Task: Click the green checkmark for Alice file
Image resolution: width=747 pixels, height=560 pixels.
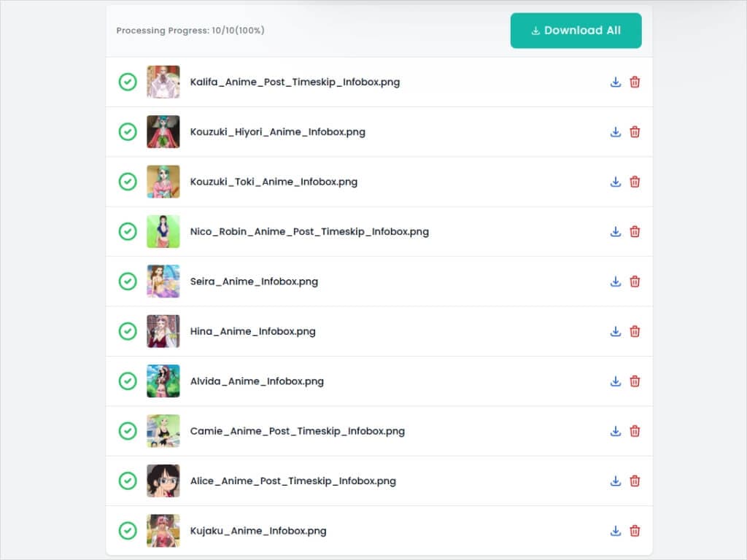Action: pos(128,481)
